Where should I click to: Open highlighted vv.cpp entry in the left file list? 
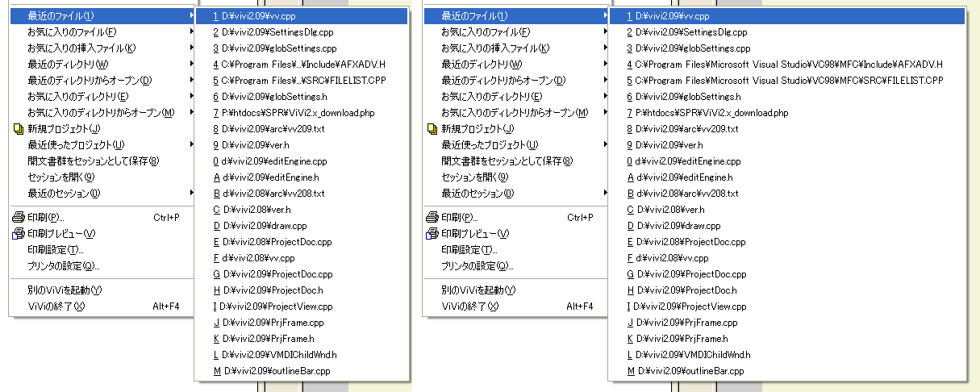coord(302,16)
